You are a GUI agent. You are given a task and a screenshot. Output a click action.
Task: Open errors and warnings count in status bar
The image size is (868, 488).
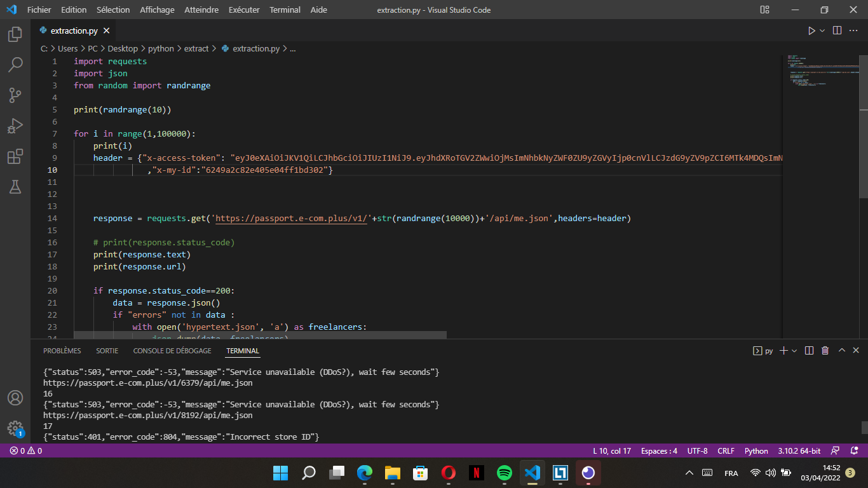[x=25, y=451]
